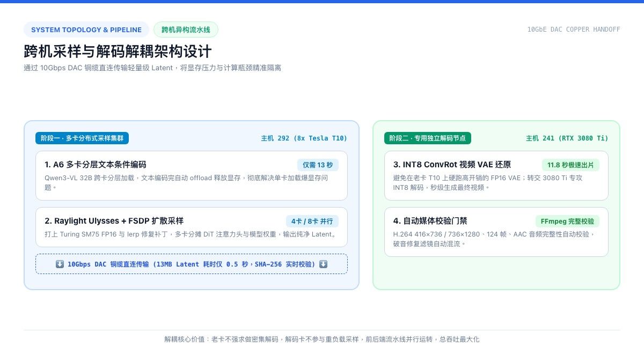The width and height of the screenshot is (644, 362).
Task: Click the subtitle starting "通过 10Gbps DAC 铜缆直连"
Action: 152,68
